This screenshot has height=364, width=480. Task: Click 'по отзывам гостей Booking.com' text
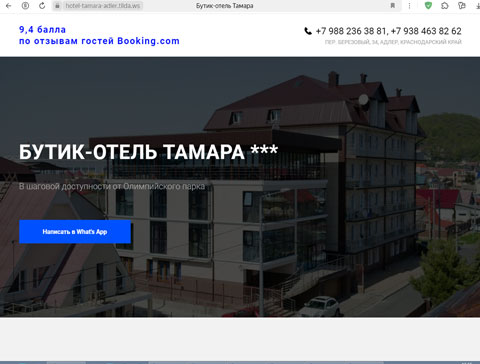pyautogui.click(x=99, y=41)
